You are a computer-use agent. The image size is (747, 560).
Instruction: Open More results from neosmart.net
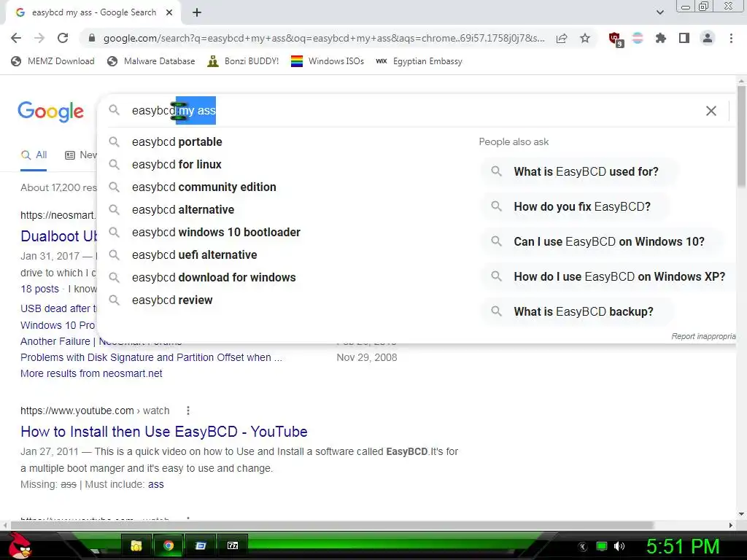[91, 374]
